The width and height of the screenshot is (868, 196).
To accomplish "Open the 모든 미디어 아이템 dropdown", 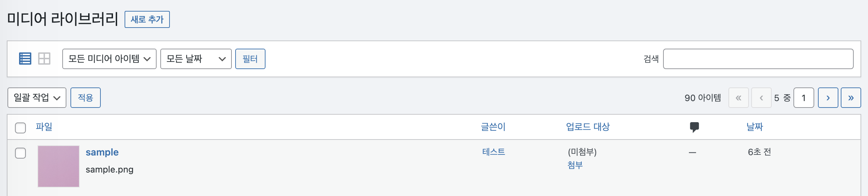I will [x=109, y=59].
